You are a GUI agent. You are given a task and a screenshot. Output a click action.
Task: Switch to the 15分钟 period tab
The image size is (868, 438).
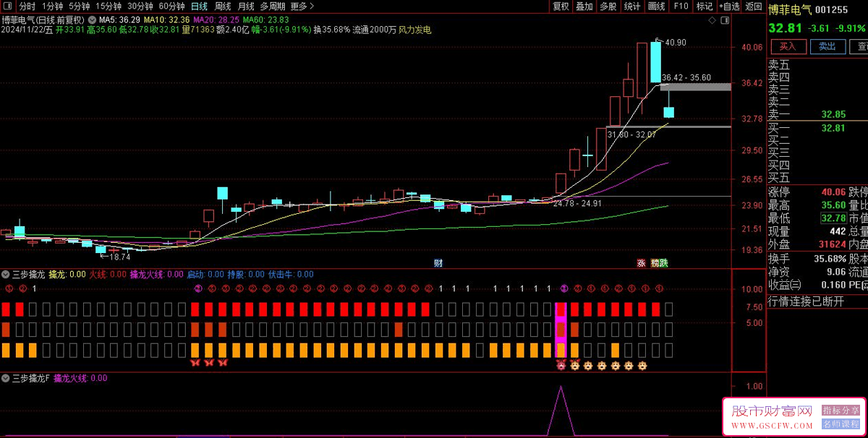pos(109,7)
